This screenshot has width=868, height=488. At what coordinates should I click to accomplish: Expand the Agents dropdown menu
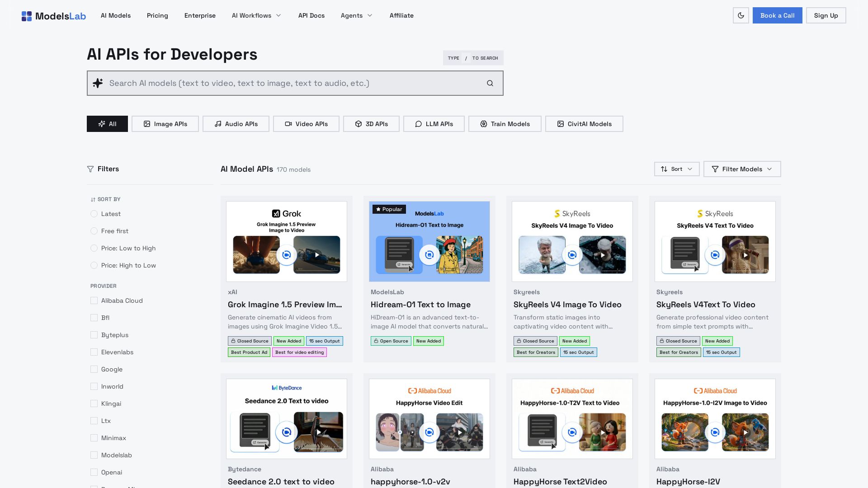[356, 15]
